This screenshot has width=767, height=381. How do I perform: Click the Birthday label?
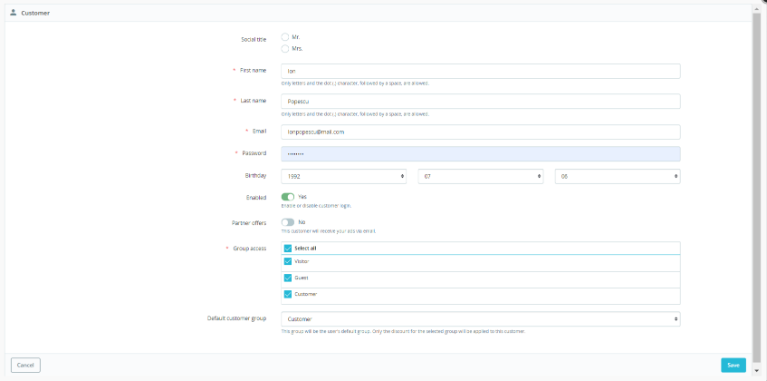pyautogui.click(x=255, y=176)
